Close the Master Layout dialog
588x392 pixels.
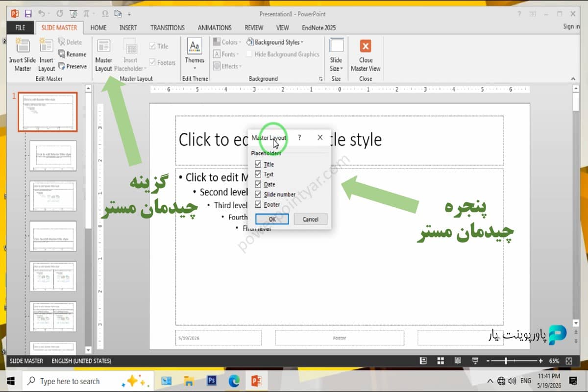(320, 138)
